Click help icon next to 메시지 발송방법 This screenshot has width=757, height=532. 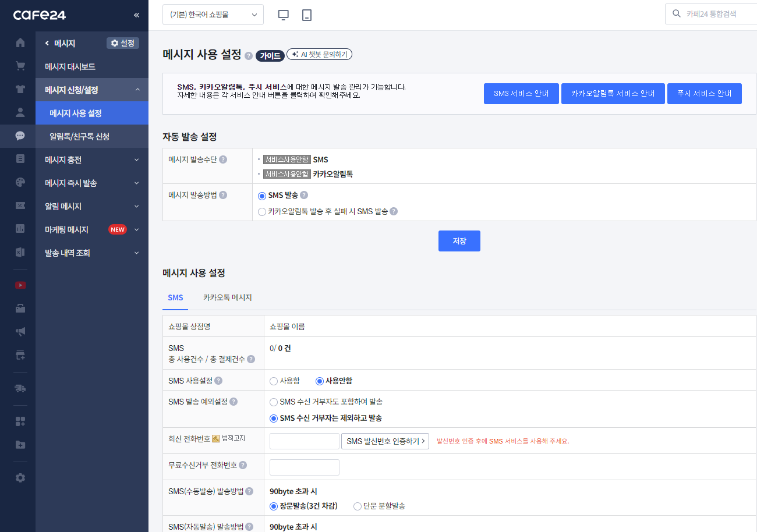[223, 196]
